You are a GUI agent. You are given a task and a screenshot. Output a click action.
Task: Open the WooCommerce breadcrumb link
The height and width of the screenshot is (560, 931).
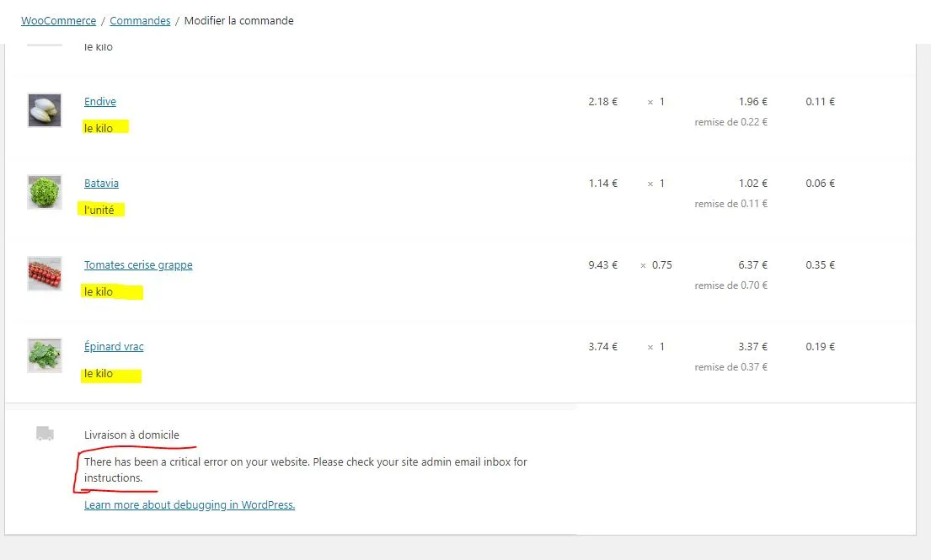tap(58, 21)
